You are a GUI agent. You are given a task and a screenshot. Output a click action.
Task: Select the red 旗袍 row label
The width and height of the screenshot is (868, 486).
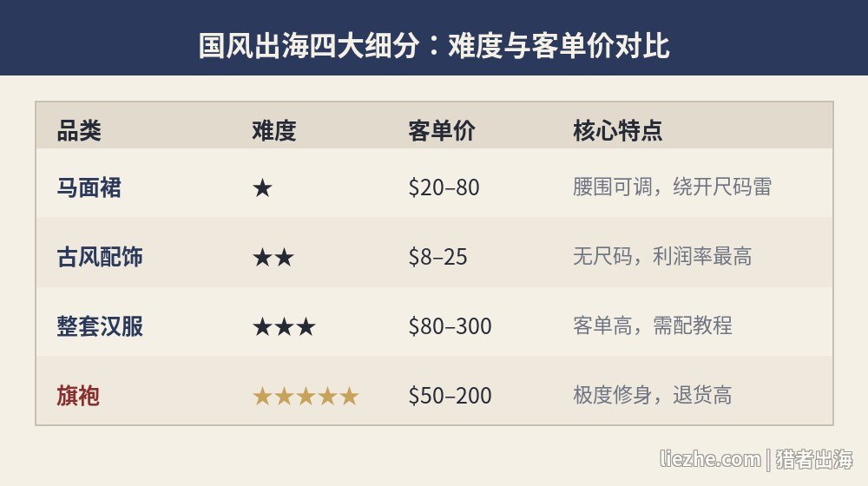click(x=78, y=396)
